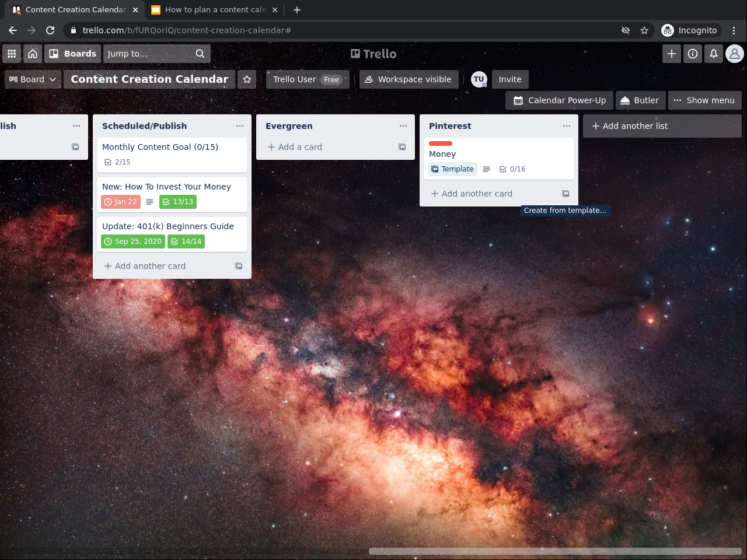Click the 2/15 checklist badge

tap(117, 162)
